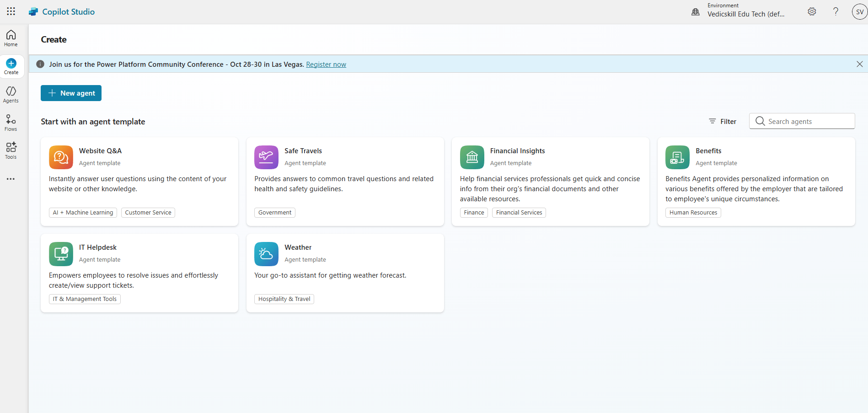Viewport: 868px width, 413px height.
Task: Open the app launcher waffle icon
Action: click(x=11, y=11)
